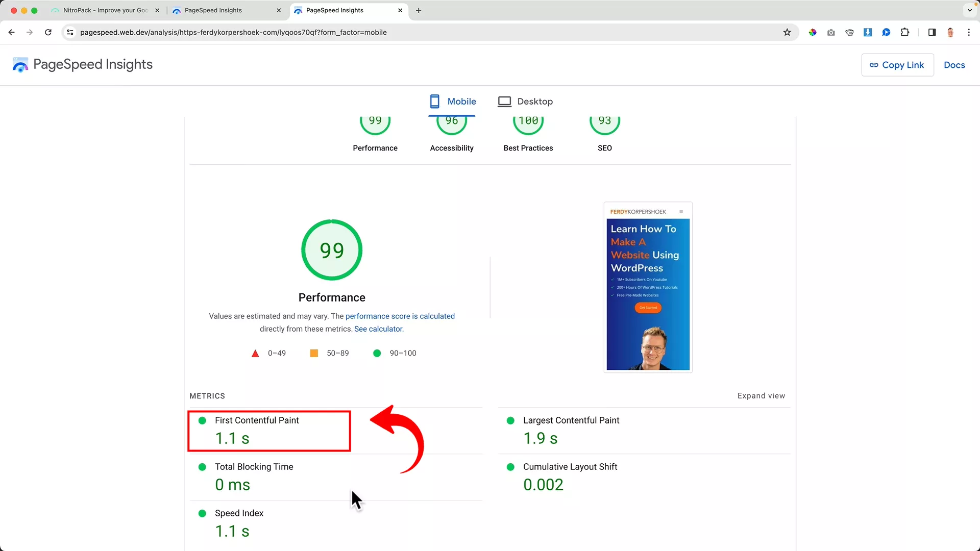Open the tab search dropdown arrow
980x551 pixels.
[970, 10]
